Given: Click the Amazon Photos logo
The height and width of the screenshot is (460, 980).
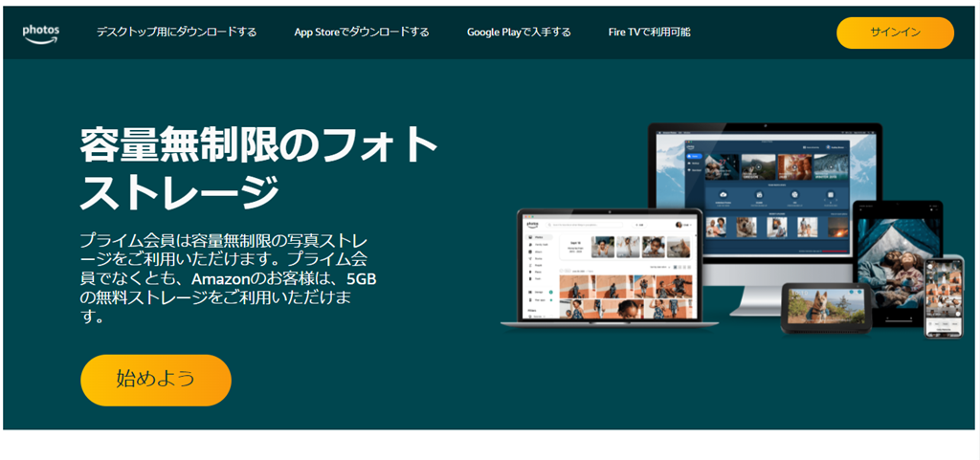Looking at the screenshot, I should click(40, 33).
